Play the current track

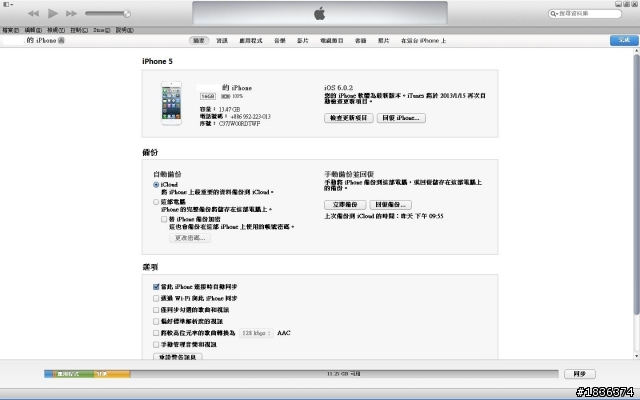[x=53, y=13]
